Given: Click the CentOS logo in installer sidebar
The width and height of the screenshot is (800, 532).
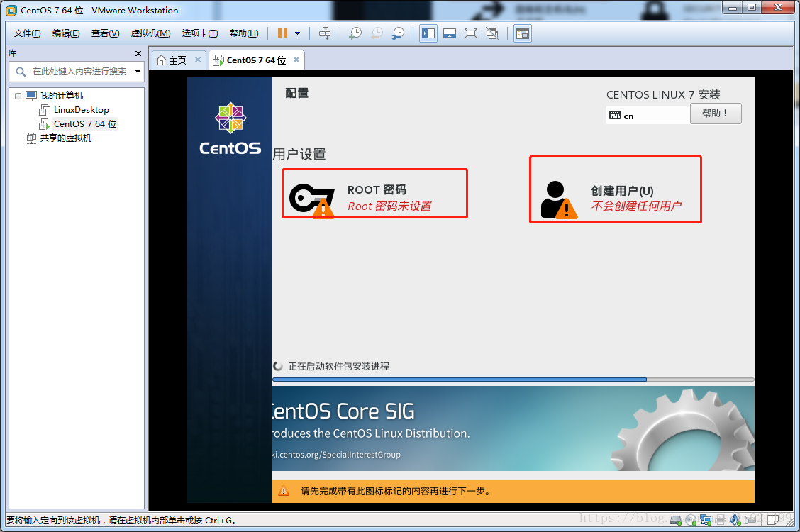Looking at the screenshot, I should coord(230,129).
